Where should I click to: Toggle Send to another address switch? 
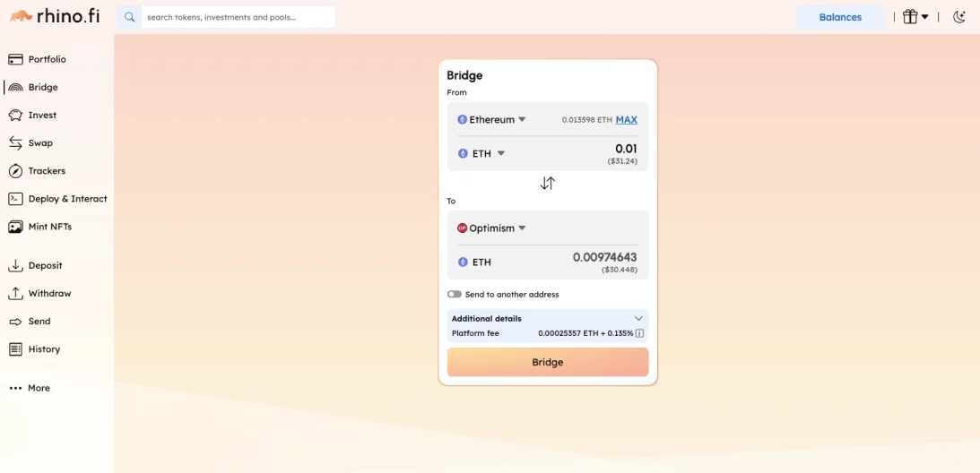[x=455, y=295]
